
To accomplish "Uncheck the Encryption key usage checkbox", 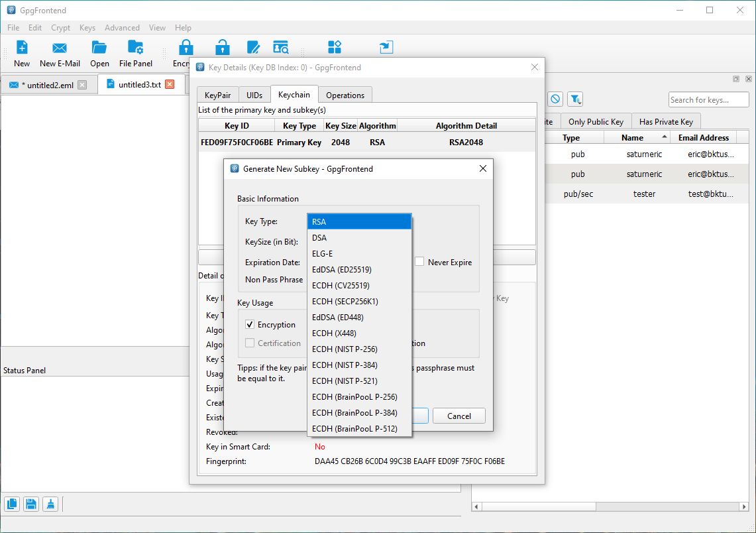I will (250, 325).
